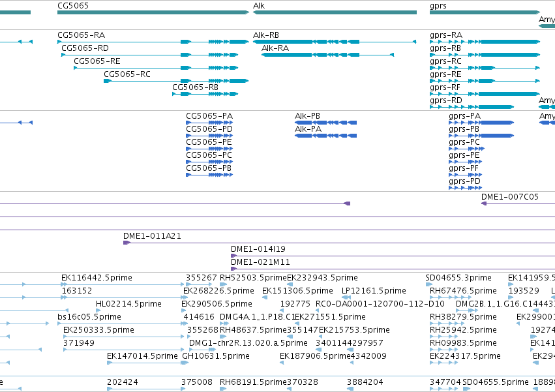
Task: Choose the gprs-PD protein label
Action: pyautogui.click(x=465, y=182)
